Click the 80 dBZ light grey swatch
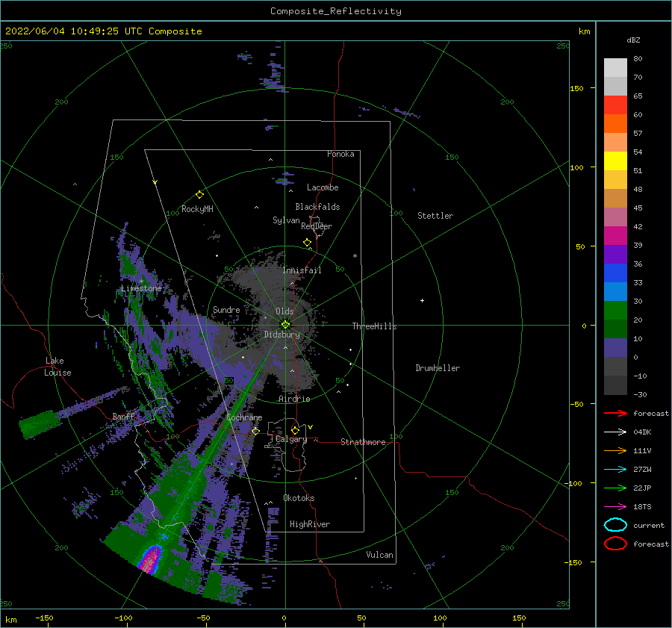The width and height of the screenshot is (672, 628). click(615, 68)
